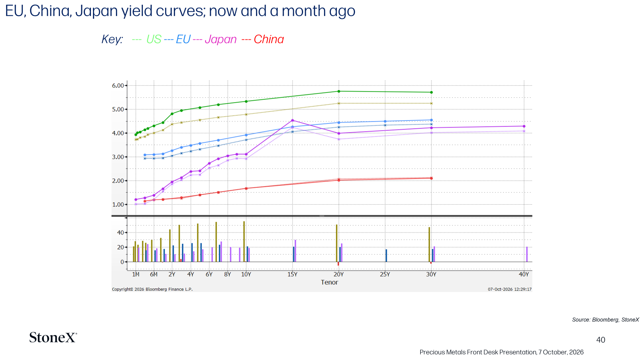Click the China 30Y data point
Viewport: 644px width, 362px height.
(x=431, y=178)
